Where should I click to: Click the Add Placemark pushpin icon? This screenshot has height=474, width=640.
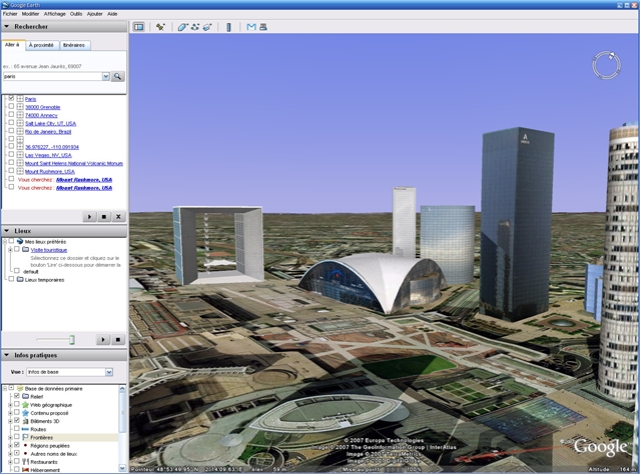tap(160, 27)
